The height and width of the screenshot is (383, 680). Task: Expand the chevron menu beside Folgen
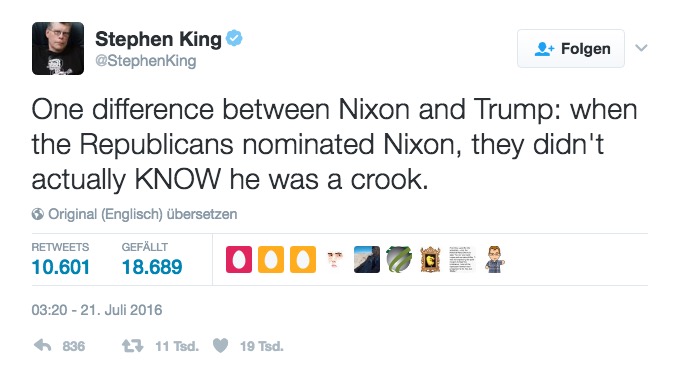(x=641, y=48)
